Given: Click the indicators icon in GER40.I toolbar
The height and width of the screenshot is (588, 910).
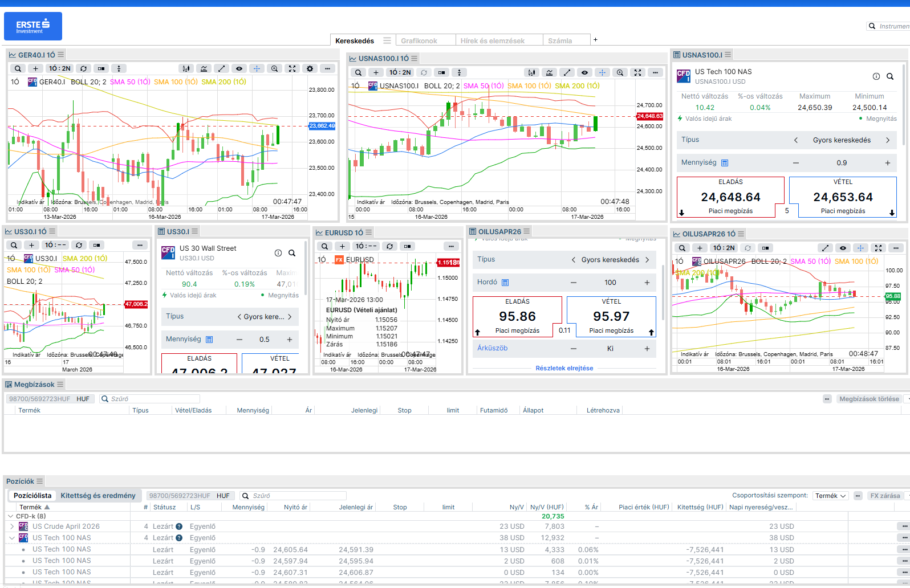Looking at the screenshot, I should (x=204, y=68).
